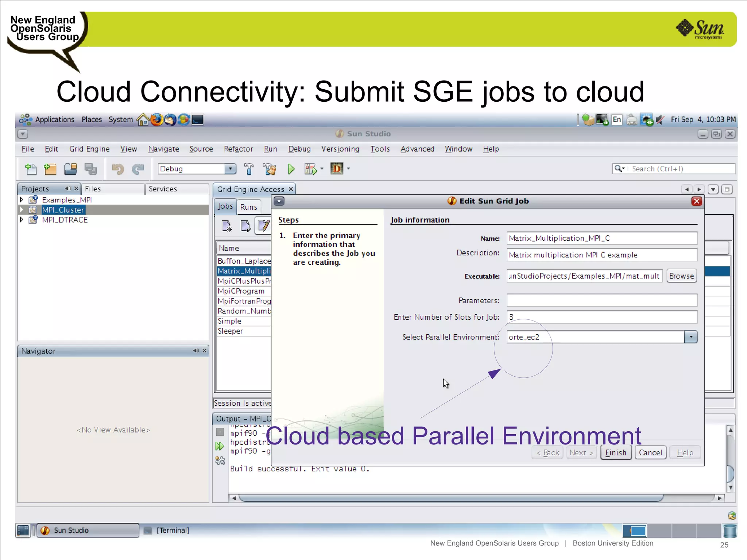Click the volume muted tray icon
This screenshot has height=560, width=747.
(660, 120)
